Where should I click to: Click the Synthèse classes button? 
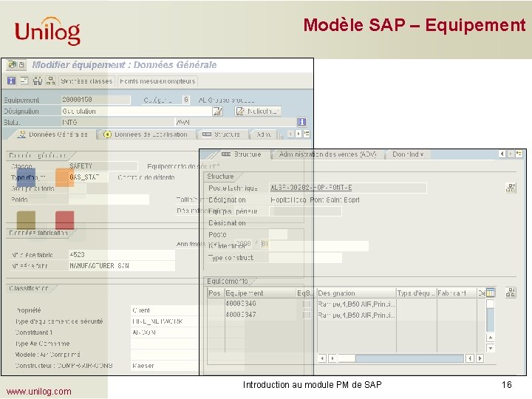click(86, 81)
